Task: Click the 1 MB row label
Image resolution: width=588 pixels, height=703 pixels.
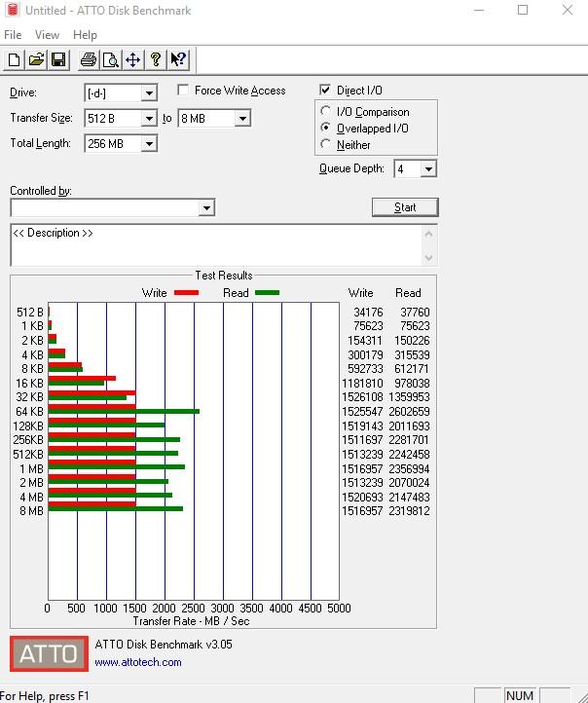Action: (x=31, y=469)
